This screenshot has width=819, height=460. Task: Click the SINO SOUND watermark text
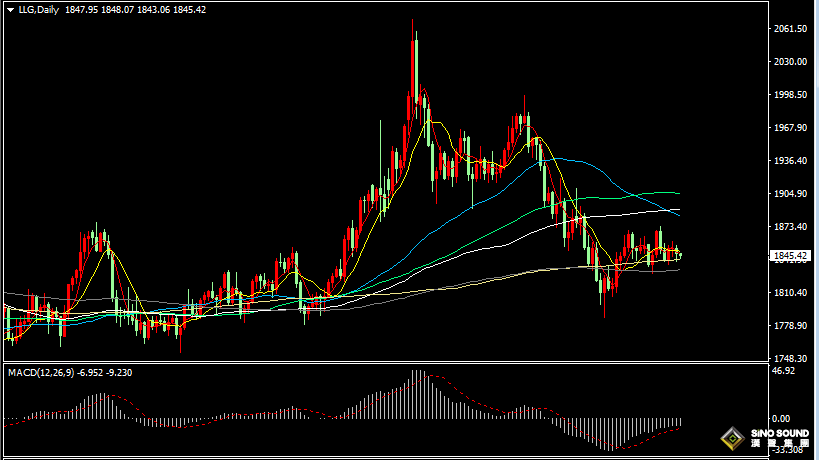779,433
